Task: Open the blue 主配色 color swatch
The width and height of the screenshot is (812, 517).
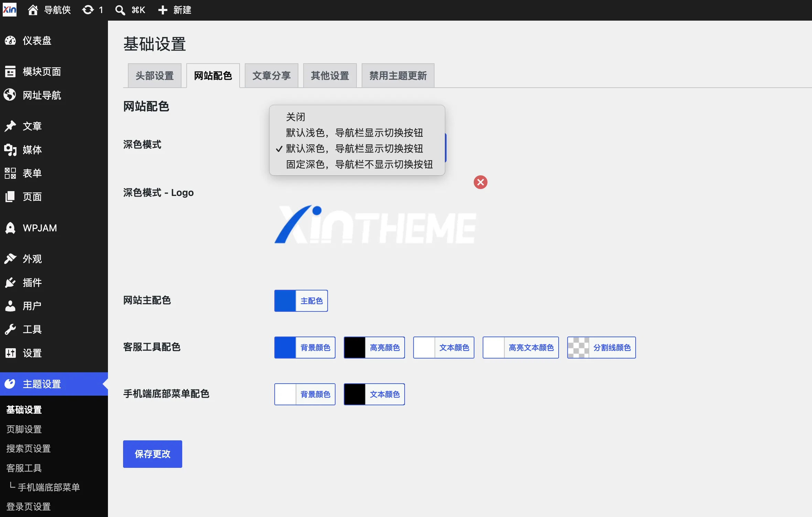Action: coord(285,301)
